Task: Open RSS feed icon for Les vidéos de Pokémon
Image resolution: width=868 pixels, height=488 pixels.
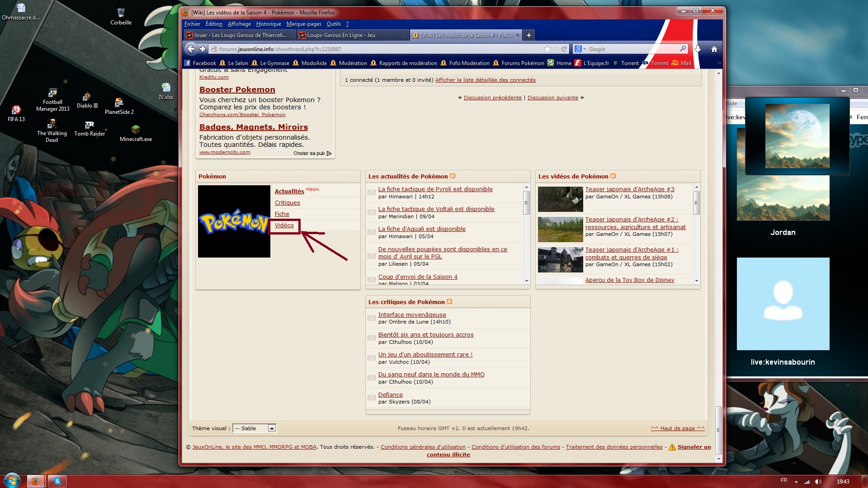Action: coord(613,176)
